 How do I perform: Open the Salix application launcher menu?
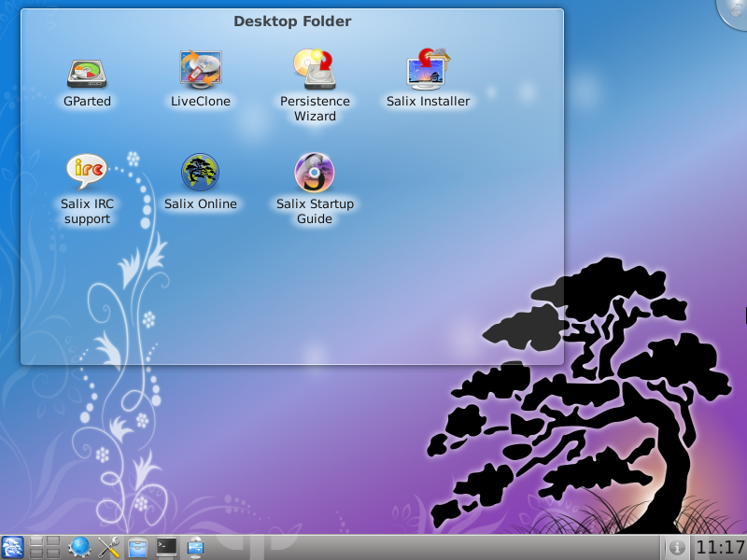12,547
